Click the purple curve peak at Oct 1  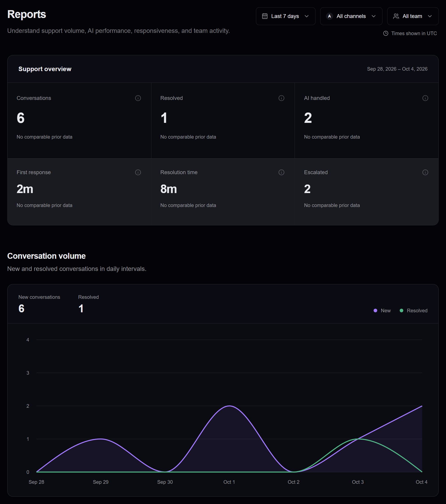[229, 406]
